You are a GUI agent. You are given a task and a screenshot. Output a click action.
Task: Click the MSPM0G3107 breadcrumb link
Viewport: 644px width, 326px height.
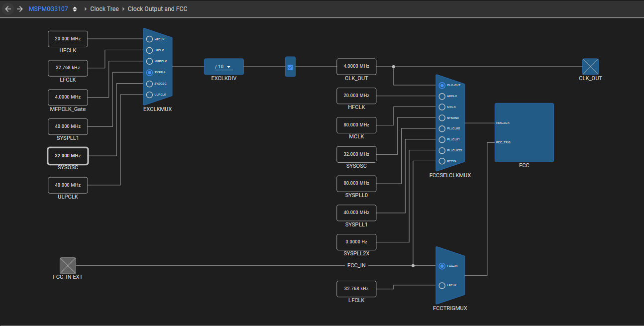48,9
